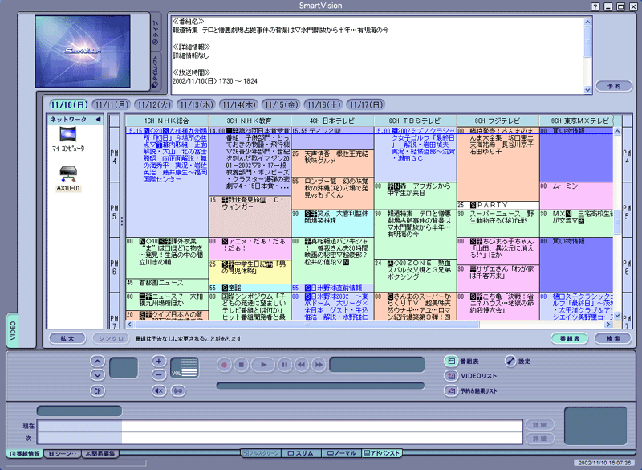Switch to ノーマル display mode

(x=341, y=453)
